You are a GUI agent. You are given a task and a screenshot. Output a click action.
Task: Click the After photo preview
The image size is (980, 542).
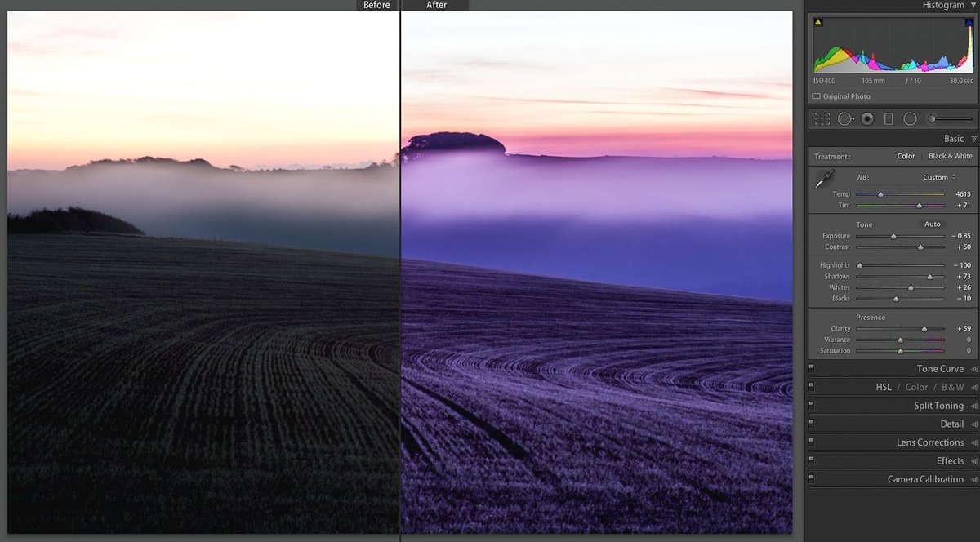(x=597, y=272)
